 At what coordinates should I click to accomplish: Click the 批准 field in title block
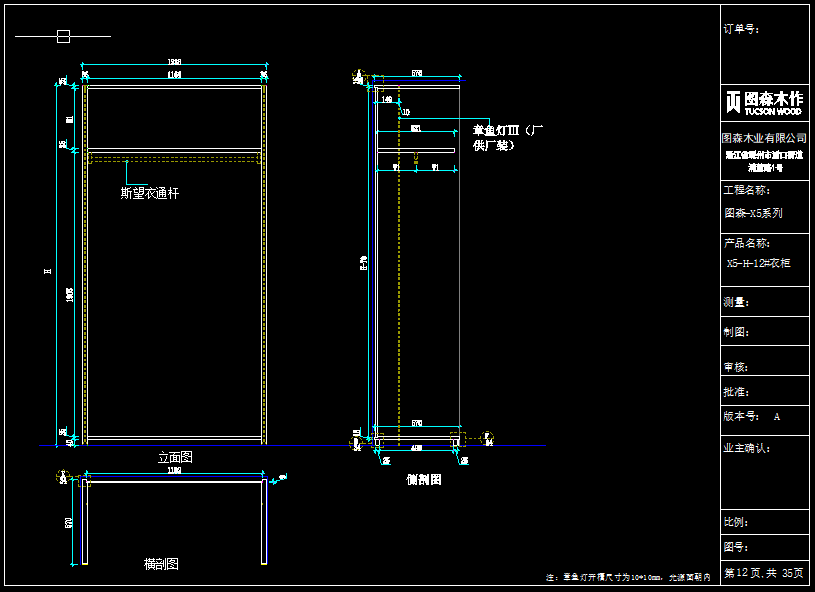tap(736, 392)
